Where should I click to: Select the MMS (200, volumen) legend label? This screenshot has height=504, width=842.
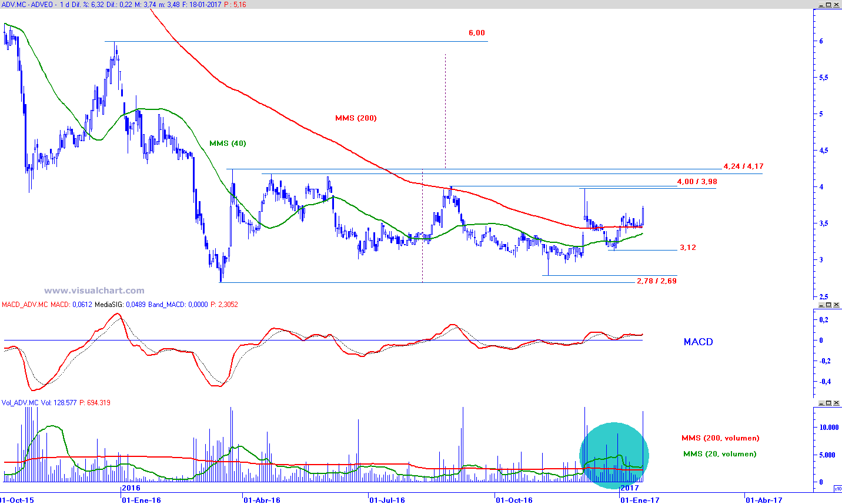click(720, 438)
